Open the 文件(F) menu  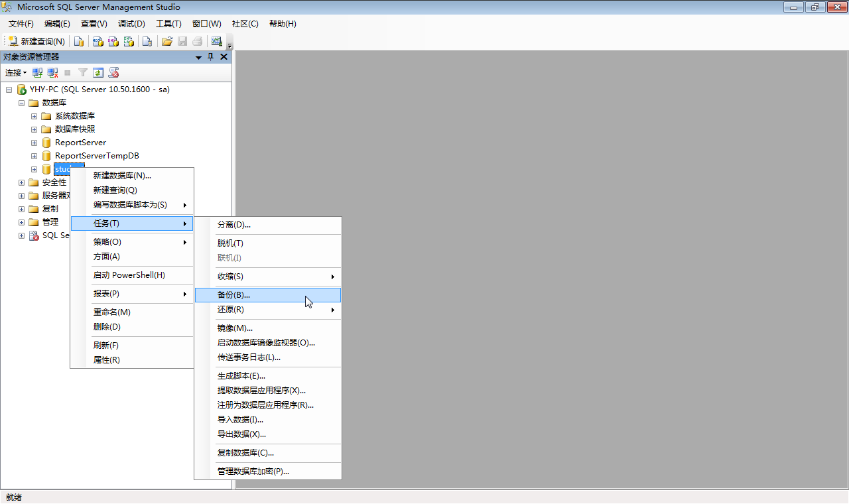[x=21, y=24]
